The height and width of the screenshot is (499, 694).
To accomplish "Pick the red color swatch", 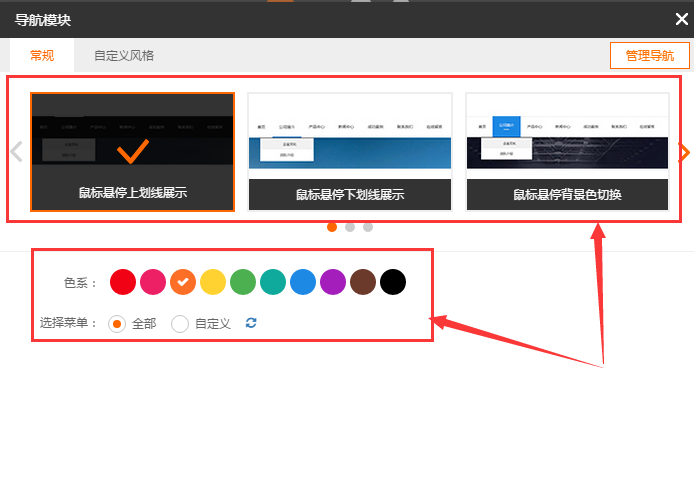I will [123, 282].
